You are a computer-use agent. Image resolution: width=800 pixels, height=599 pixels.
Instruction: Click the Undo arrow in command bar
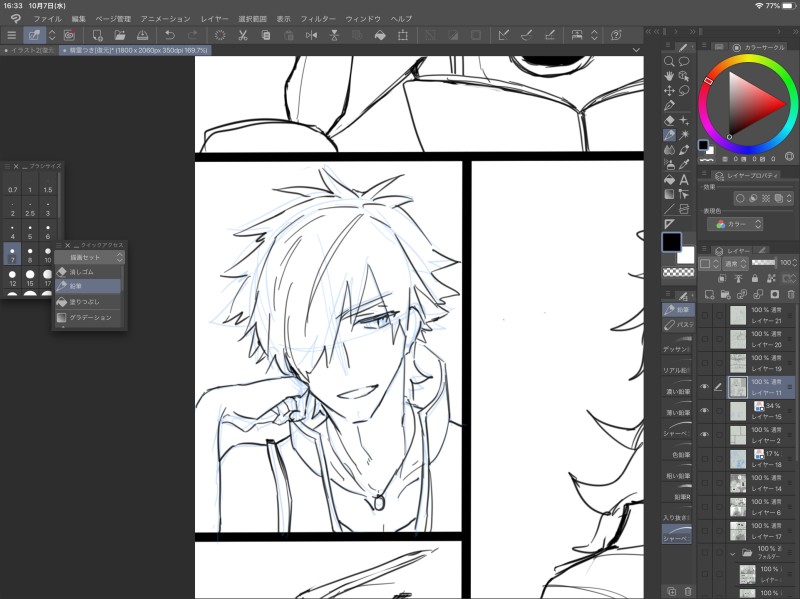click(169, 35)
